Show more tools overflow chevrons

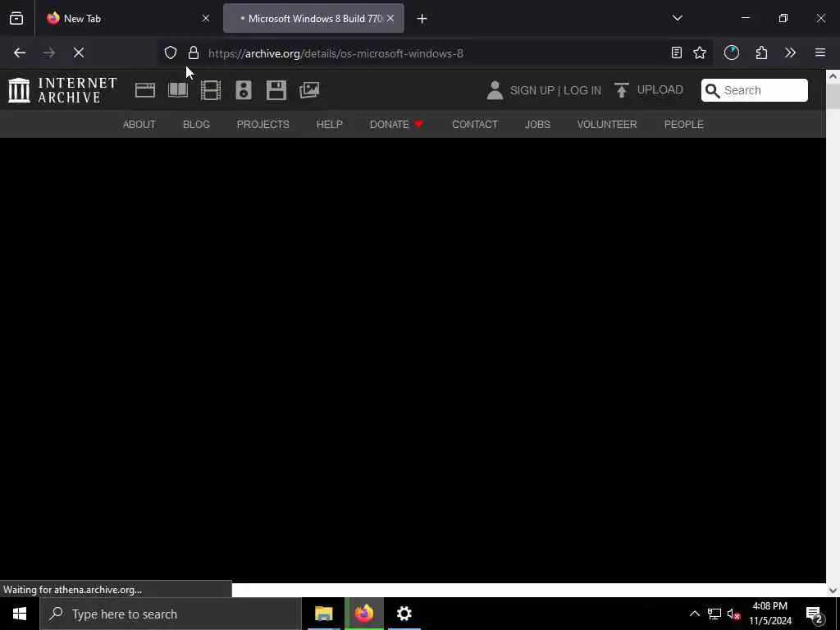pos(790,52)
